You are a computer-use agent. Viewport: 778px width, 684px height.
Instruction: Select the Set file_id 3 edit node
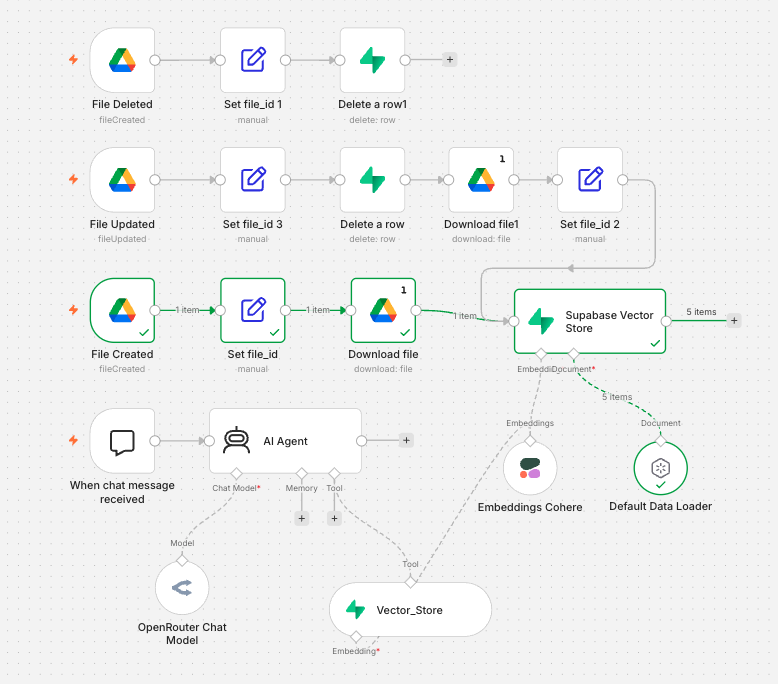(253, 180)
